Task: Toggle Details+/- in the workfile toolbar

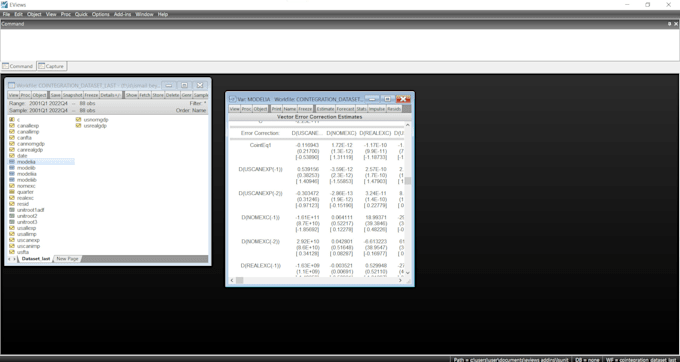Action: click(x=111, y=95)
